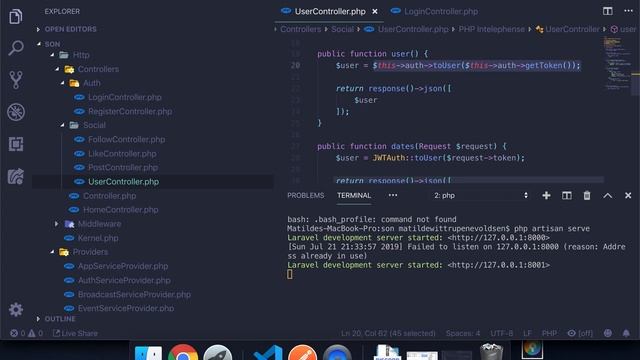
Task: Open AppServiceProvider.php in the explorer
Action: point(123,266)
